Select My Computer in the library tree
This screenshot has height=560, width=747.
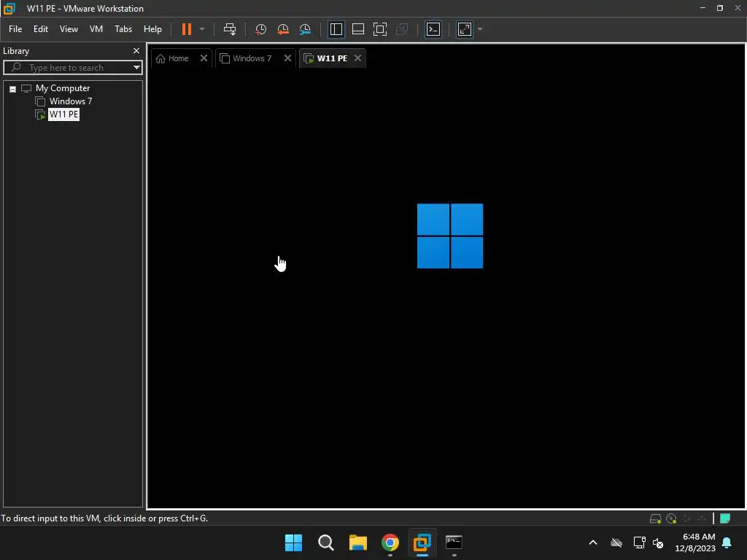63,88
